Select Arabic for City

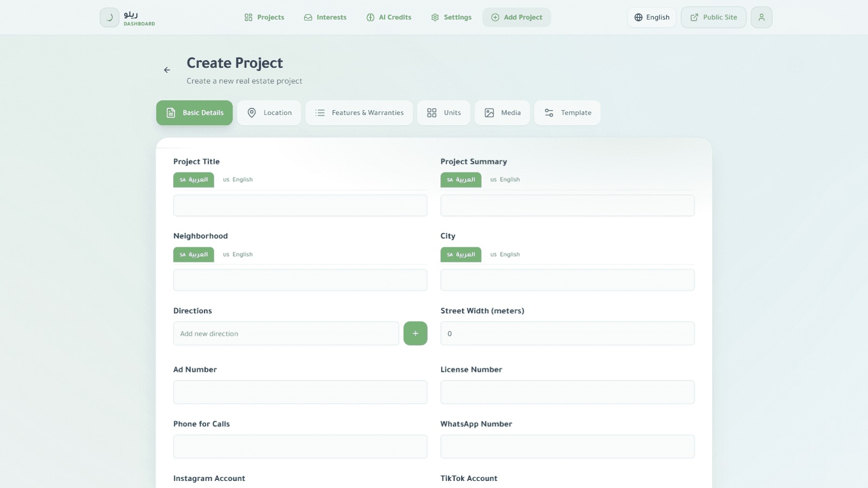click(461, 254)
